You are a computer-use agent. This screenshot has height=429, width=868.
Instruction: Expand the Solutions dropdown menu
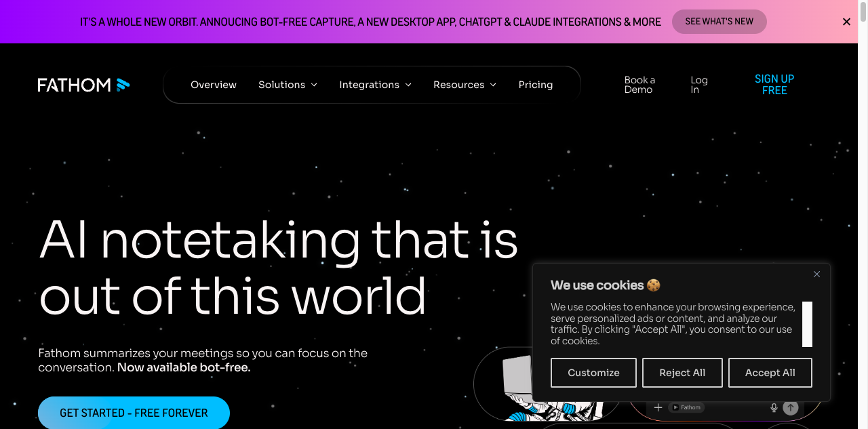288,85
